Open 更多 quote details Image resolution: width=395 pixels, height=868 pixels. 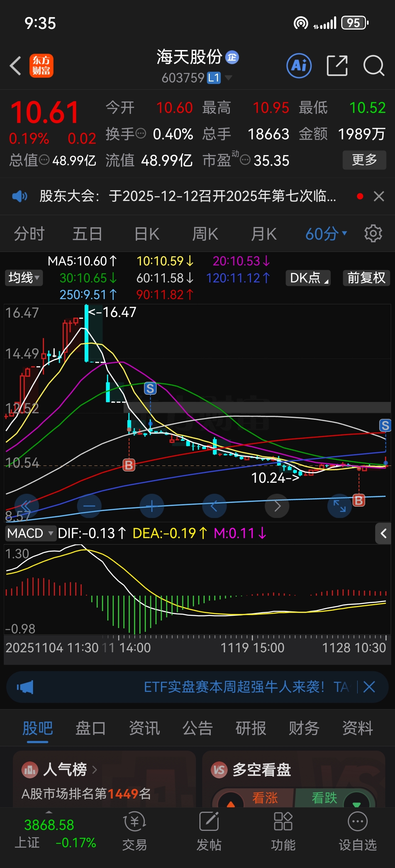(x=364, y=160)
